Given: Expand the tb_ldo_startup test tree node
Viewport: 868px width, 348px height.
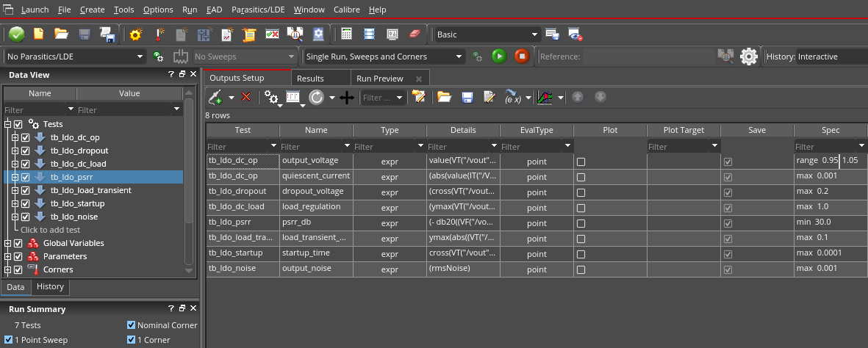Looking at the screenshot, I should [x=15, y=203].
